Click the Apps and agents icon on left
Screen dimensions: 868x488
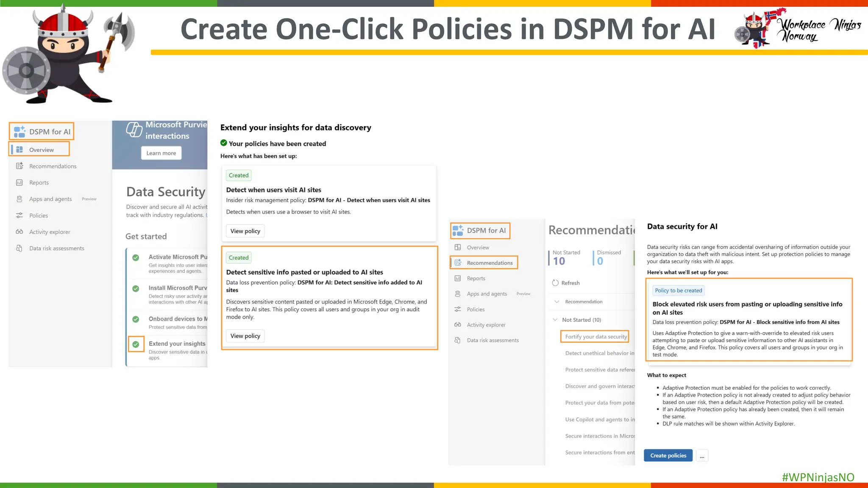19,199
